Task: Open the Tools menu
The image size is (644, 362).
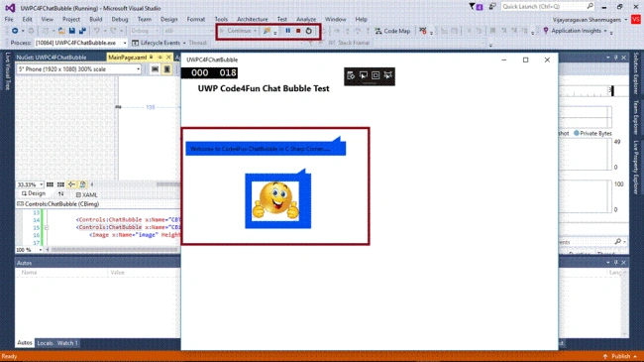Action: coord(221,19)
